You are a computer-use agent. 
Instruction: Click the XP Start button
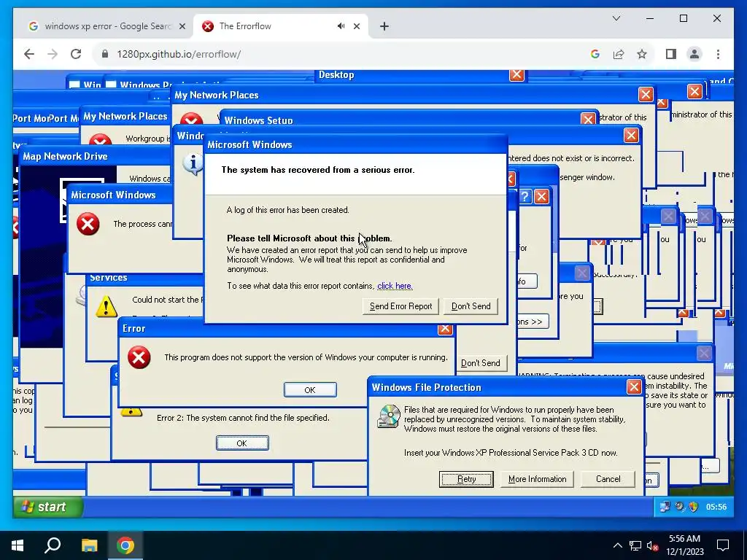click(48, 507)
